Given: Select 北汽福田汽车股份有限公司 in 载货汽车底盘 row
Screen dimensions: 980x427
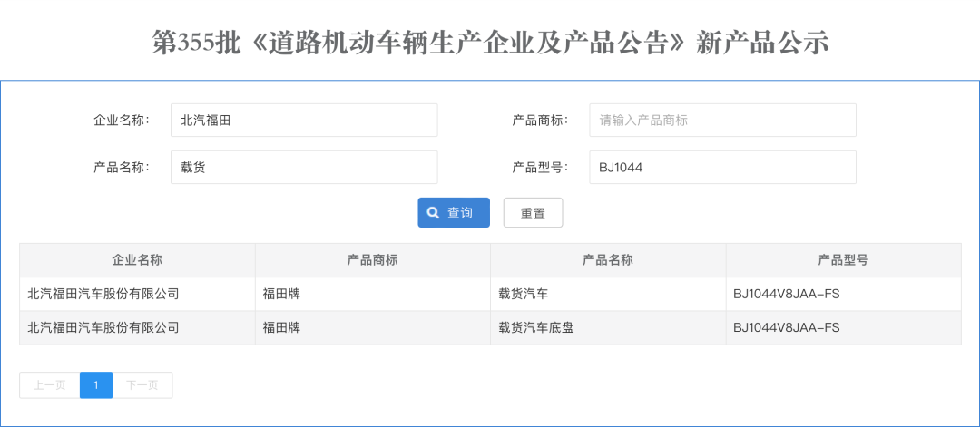Looking at the screenshot, I should pyautogui.click(x=103, y=328).
